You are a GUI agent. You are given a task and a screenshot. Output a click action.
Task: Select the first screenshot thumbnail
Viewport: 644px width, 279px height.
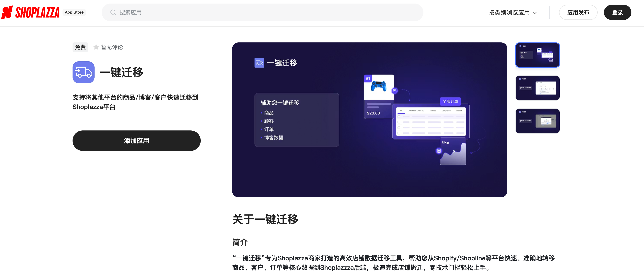point(537,55)
